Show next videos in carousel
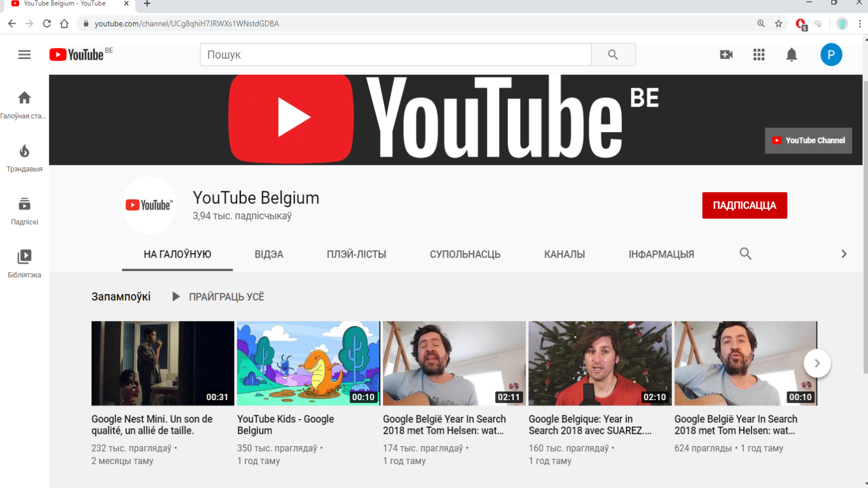The height and width of the screenshot is (488, 868). coord(817,363)
